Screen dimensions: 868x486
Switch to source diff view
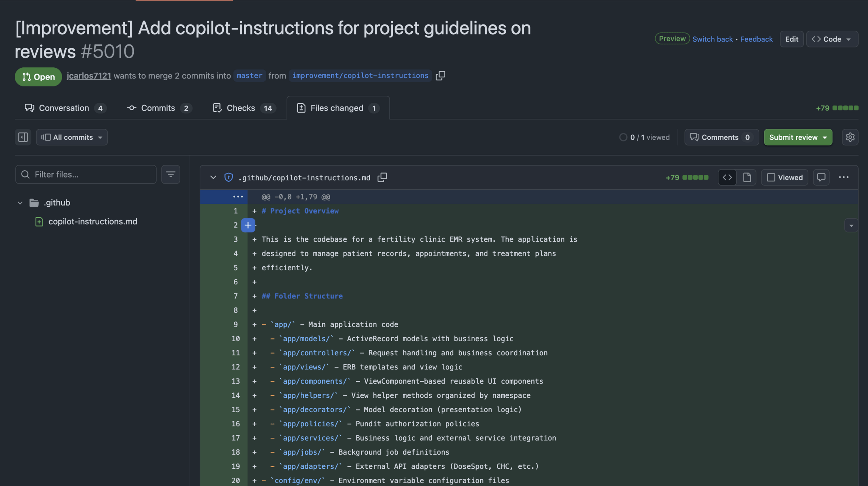pyautogui.click(x=727, y=177)
